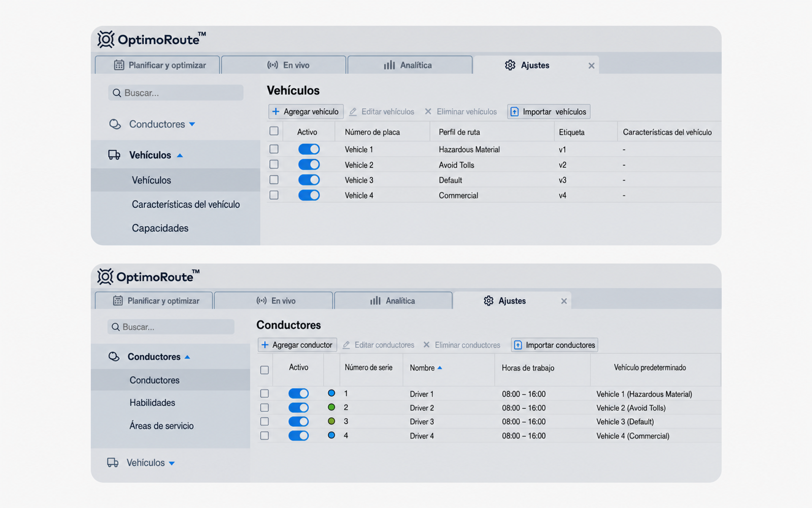The height and width of the screenshot is (508, 812).
Task: Click the X icon of Eliminar vehículos
Action: pos(428,111)
